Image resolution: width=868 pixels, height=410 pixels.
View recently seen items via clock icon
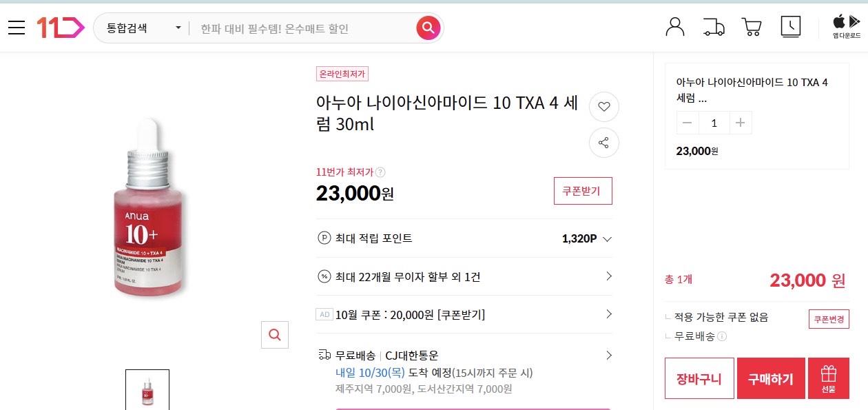pos(790,26)
